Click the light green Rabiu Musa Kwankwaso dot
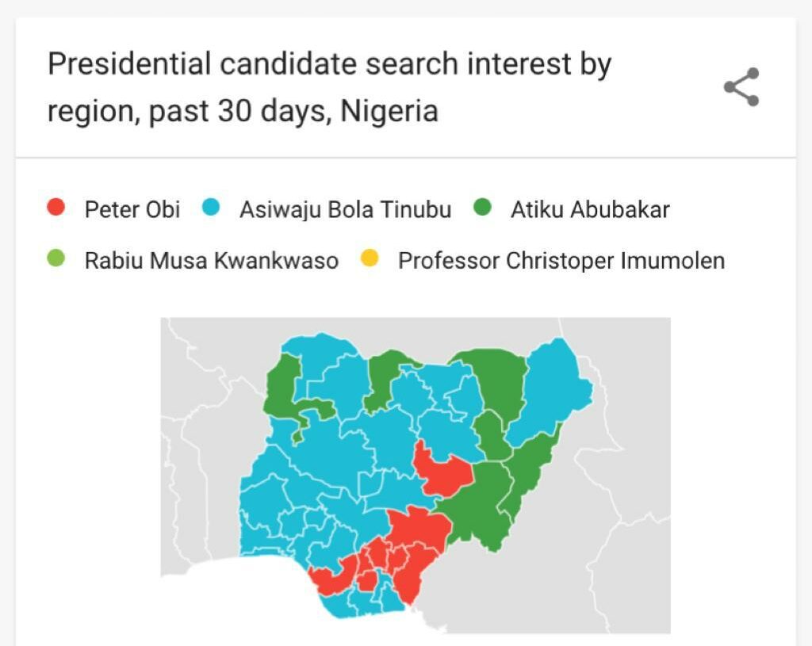The image size is (812, 646). pyautogui.click(x=56, y=258)
